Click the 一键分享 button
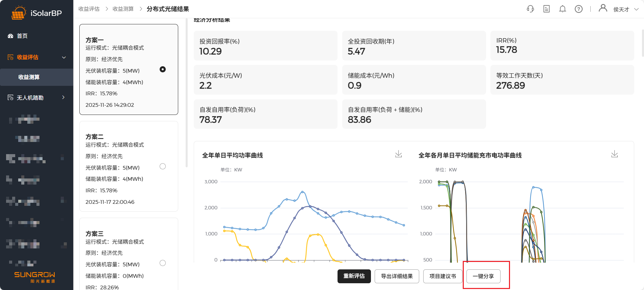 coord(483,276)
